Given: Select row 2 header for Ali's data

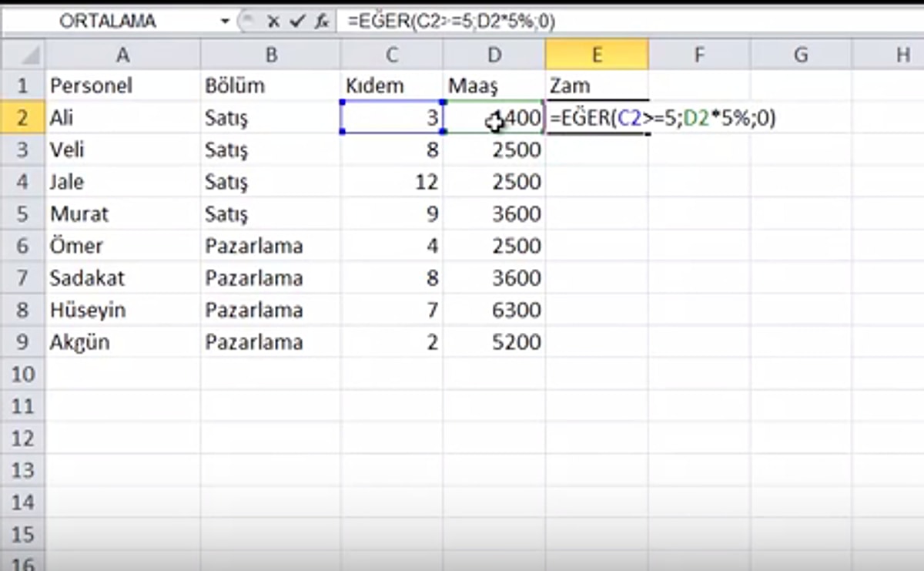Looking at the screenshot, I should pos(22,118).
